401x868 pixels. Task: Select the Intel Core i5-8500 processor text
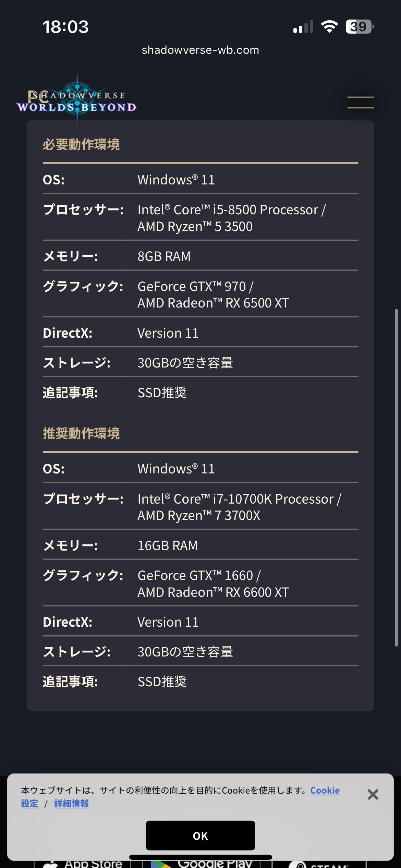(231, 210)
